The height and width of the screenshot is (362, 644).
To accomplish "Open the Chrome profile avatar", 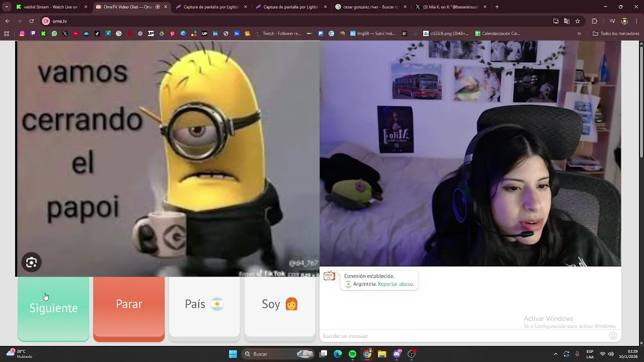I will point(624,21).
